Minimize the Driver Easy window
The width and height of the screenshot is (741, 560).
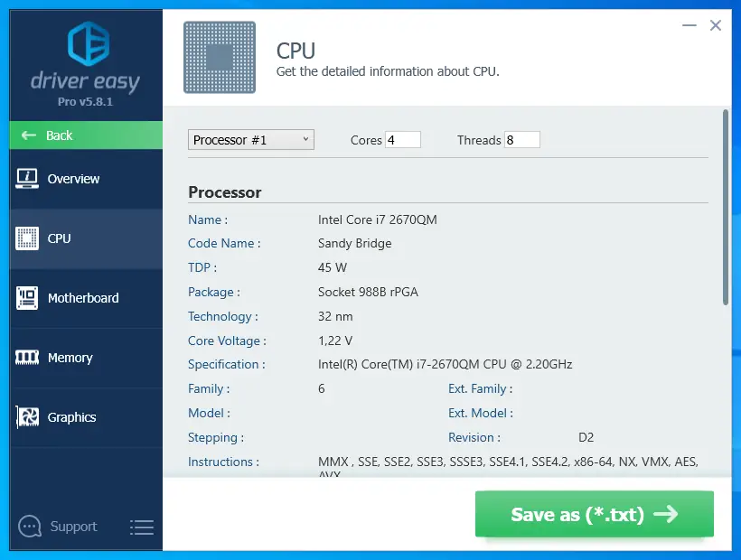click(689, 25)
